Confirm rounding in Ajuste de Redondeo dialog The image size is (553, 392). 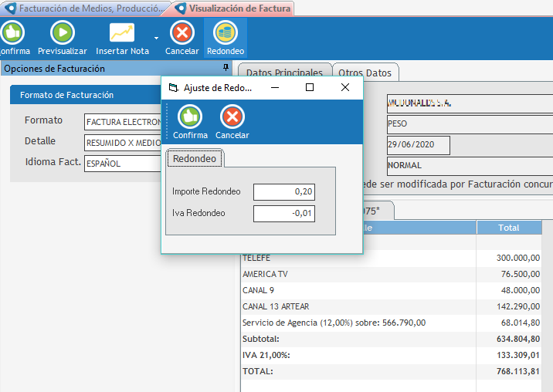pyautogui.click(x=190, y=117)
